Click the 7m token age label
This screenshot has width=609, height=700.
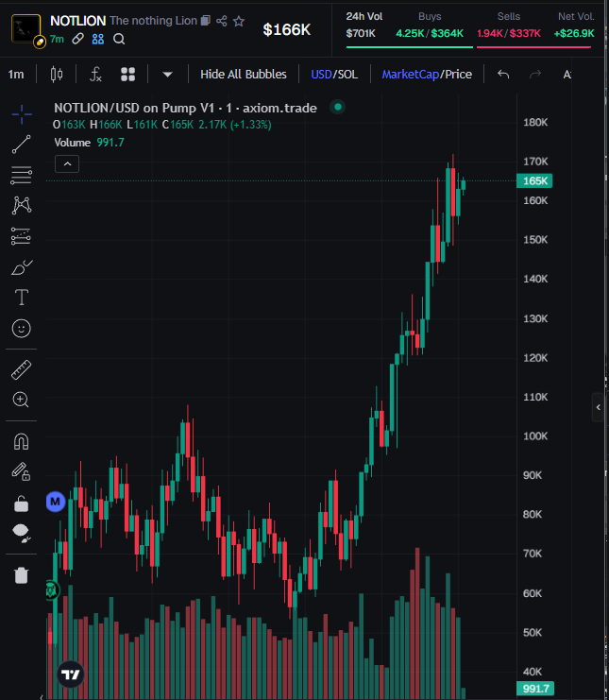pos(57,40)
